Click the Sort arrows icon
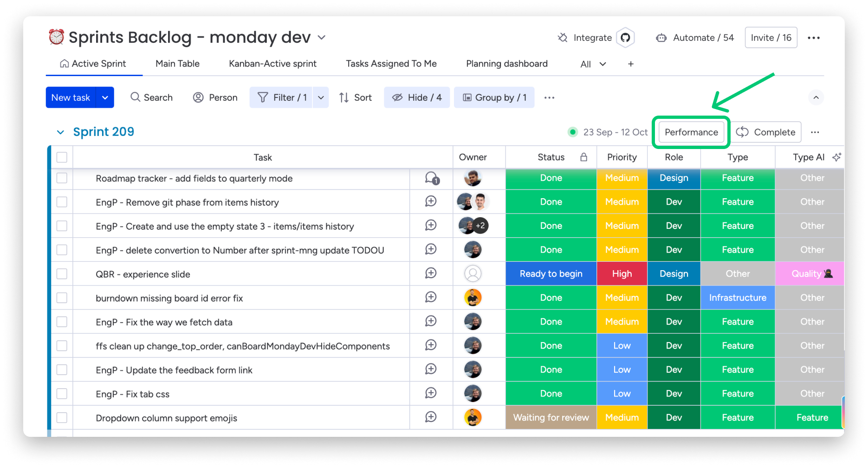Viewport: 868px width, 467px height. pyautogui.click(x=344, y=97)
